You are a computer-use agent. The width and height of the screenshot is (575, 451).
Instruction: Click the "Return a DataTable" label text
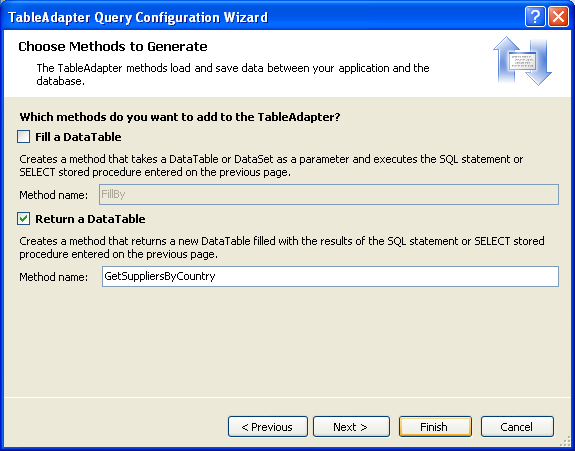(90, 219)
